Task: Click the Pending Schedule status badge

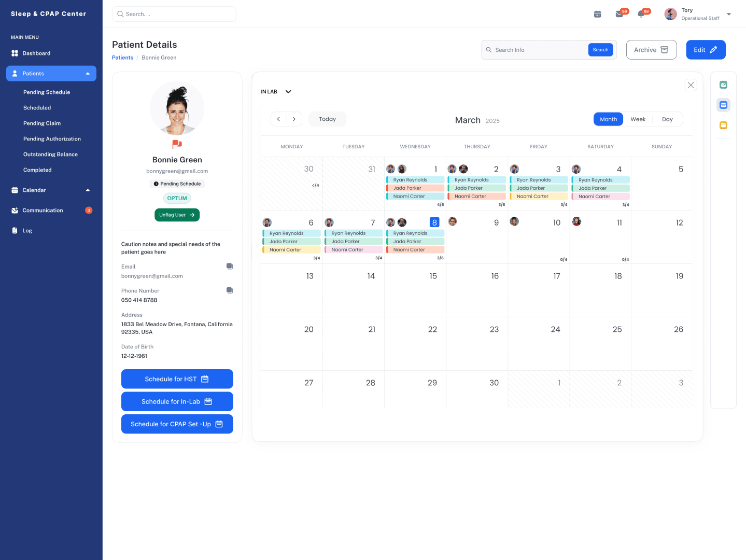Action: click(177, 184)
